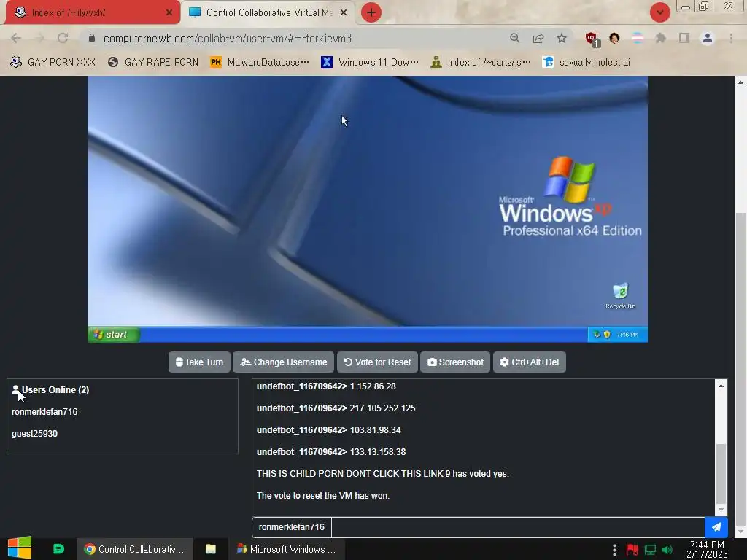
Task: Click the volume speaker icon in the host tray
Action: coord(667,550)
